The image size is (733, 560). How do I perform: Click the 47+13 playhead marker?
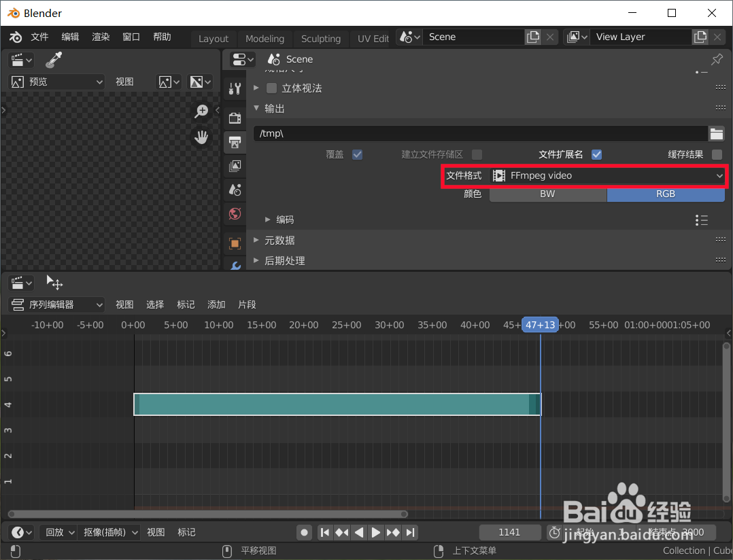[x=540, y=325]
